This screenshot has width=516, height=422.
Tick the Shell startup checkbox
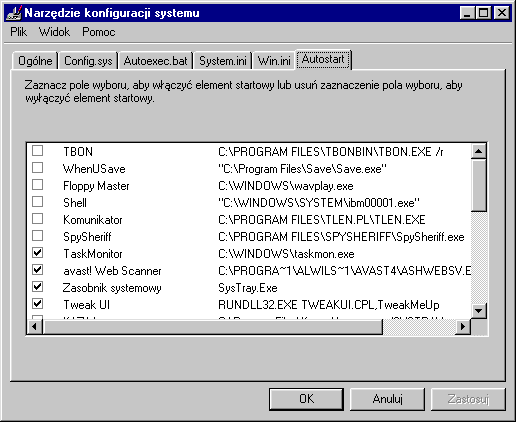(38, 202)
